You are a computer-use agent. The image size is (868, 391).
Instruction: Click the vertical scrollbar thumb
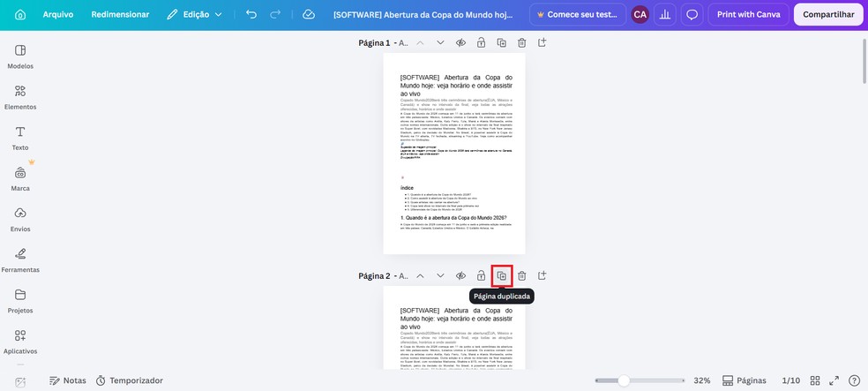[864, 60]
